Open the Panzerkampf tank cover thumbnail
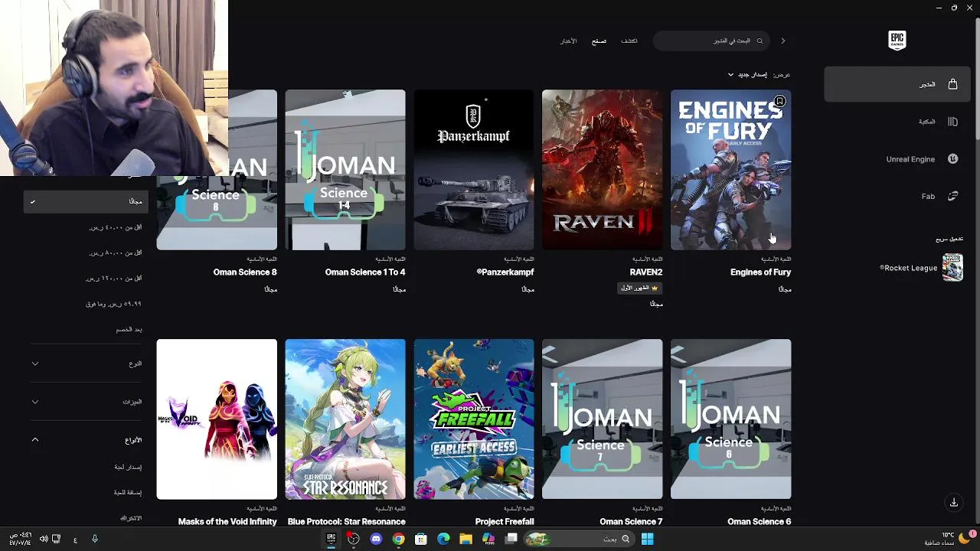 click(474, 170)
